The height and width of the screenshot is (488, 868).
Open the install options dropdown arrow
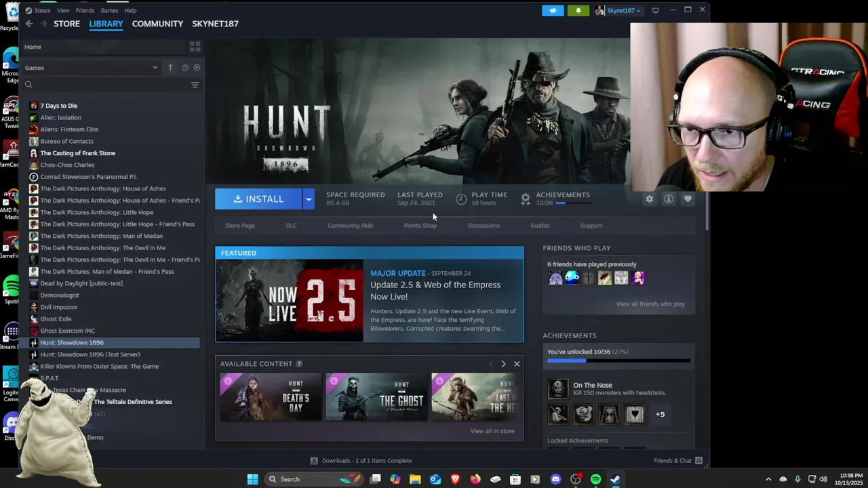point(309,199)
